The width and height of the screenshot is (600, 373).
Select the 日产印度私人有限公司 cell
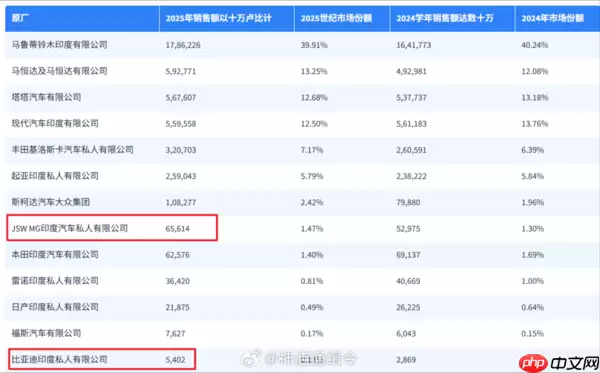55,307
